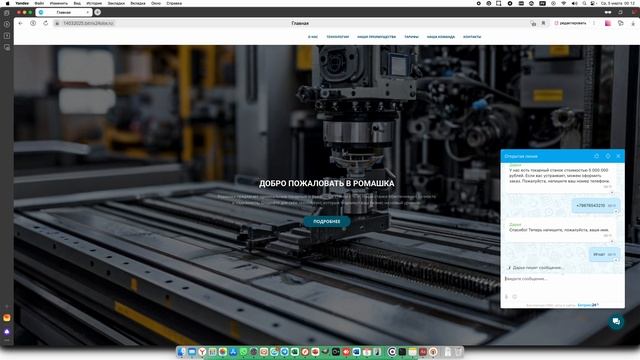
Task: Click the Игнат chat message bubble
Action: tap(604, 254)
